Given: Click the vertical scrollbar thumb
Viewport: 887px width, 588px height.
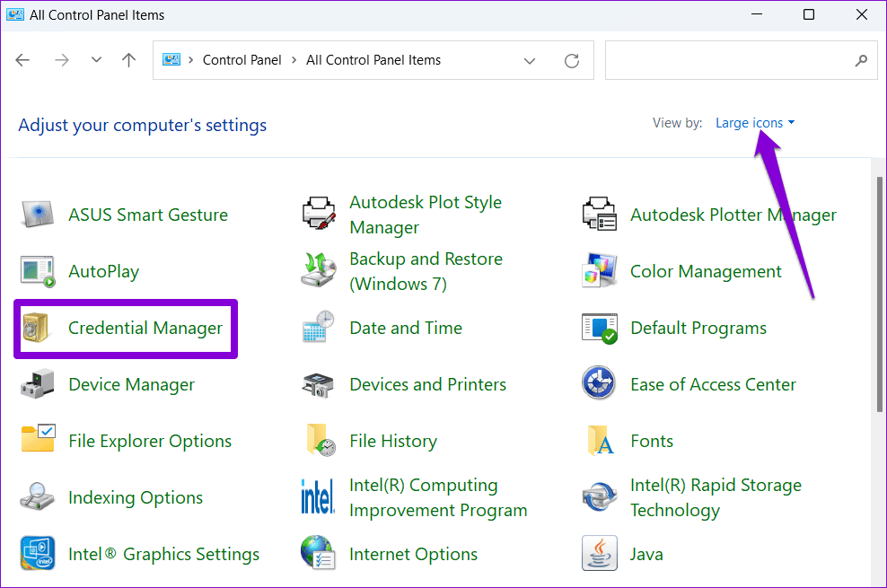Looking at the screenshot, I should pyautogui.click(x=879, y=294).
